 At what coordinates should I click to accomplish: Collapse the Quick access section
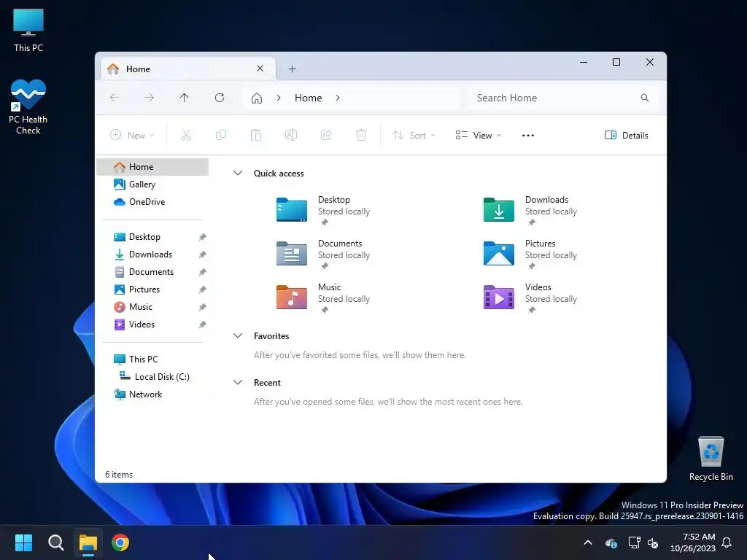pos(238,173)
